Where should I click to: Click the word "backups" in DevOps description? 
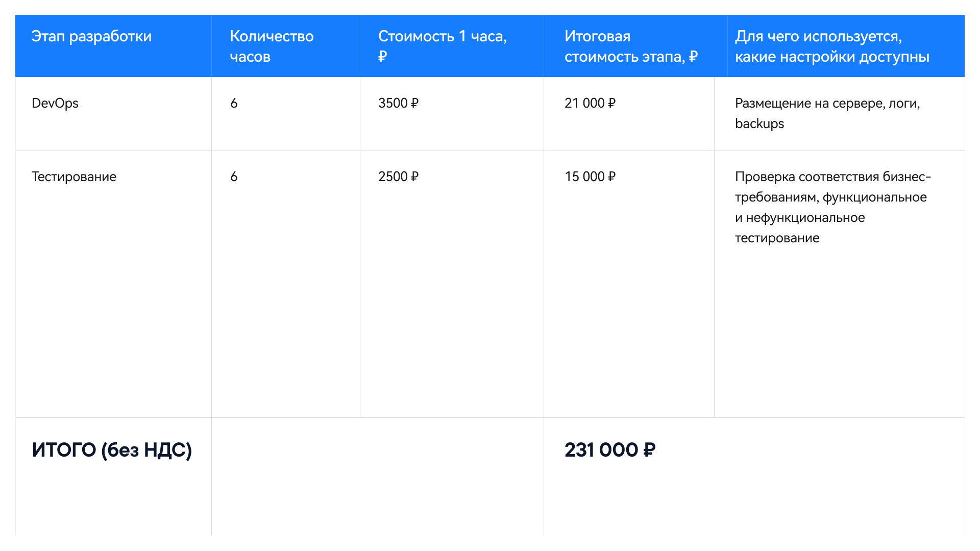click(759, 123)
